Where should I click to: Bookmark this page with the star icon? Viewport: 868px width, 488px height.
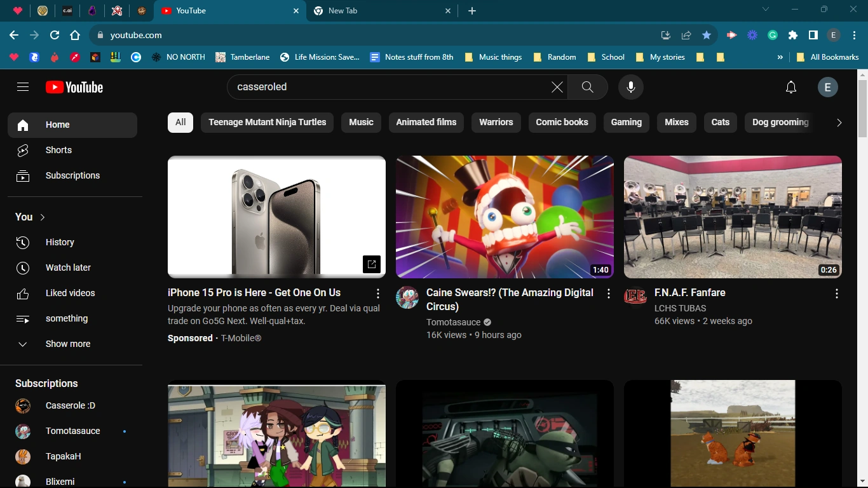706,36
